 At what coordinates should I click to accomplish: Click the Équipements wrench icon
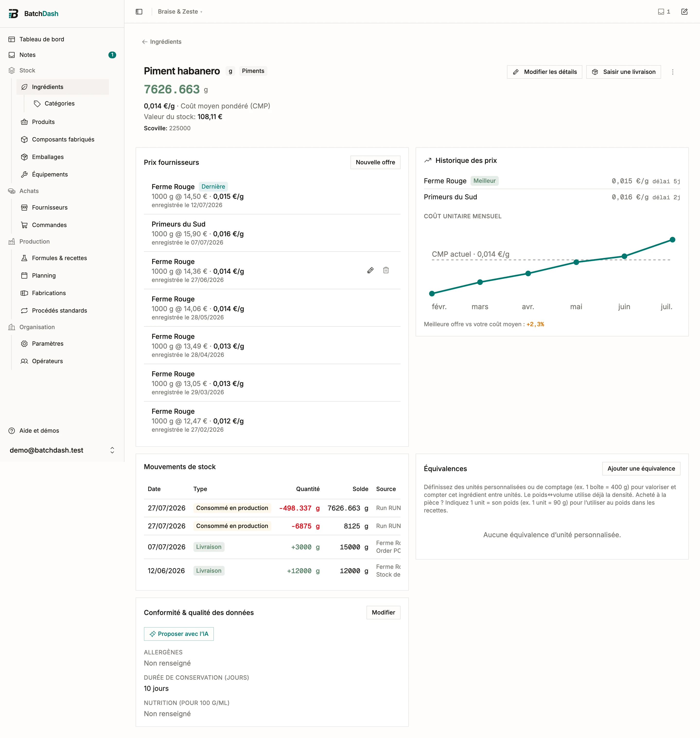(x=24, y=175)
